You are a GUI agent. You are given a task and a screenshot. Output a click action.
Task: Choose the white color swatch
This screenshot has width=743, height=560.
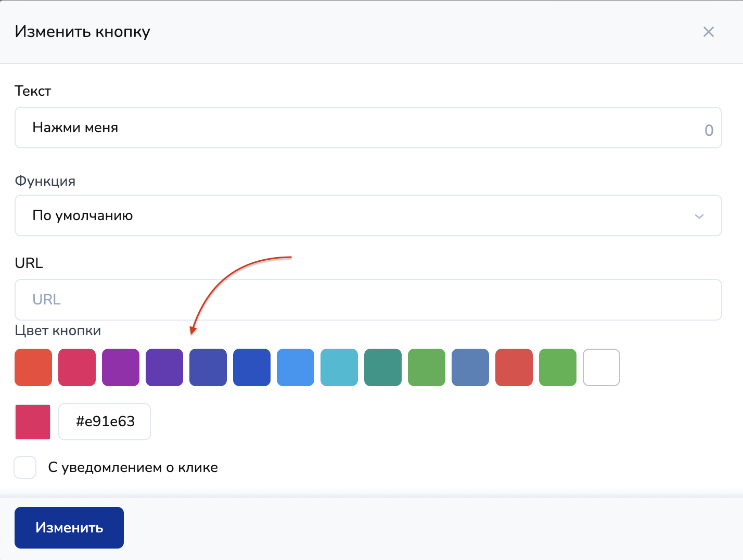click(x=601, y=367)
